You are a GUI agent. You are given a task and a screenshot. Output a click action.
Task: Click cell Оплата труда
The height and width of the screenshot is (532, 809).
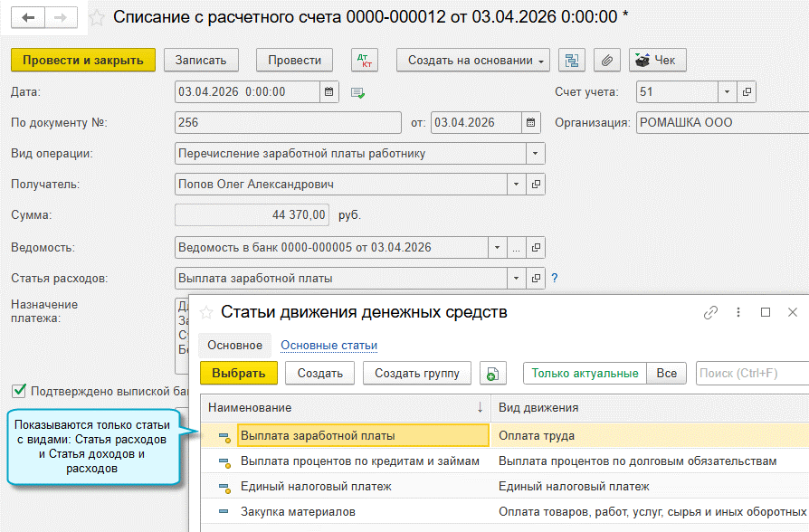coord(650,435)
